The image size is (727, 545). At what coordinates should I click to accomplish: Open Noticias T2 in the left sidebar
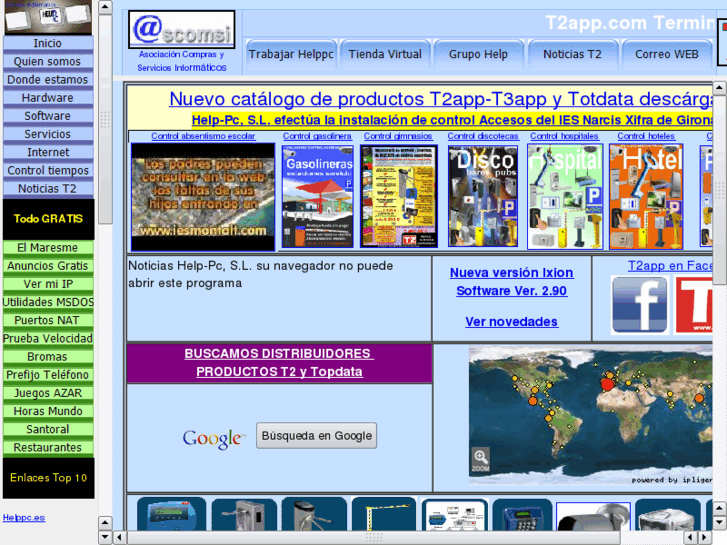coord(48,188)
